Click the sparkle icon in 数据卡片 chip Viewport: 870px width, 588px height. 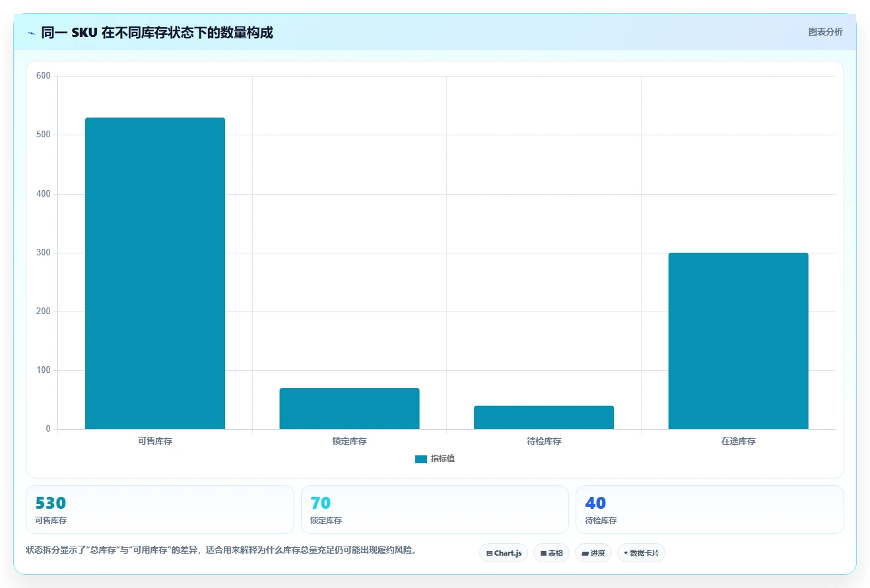pyautogui.click(x=626, y=553)
